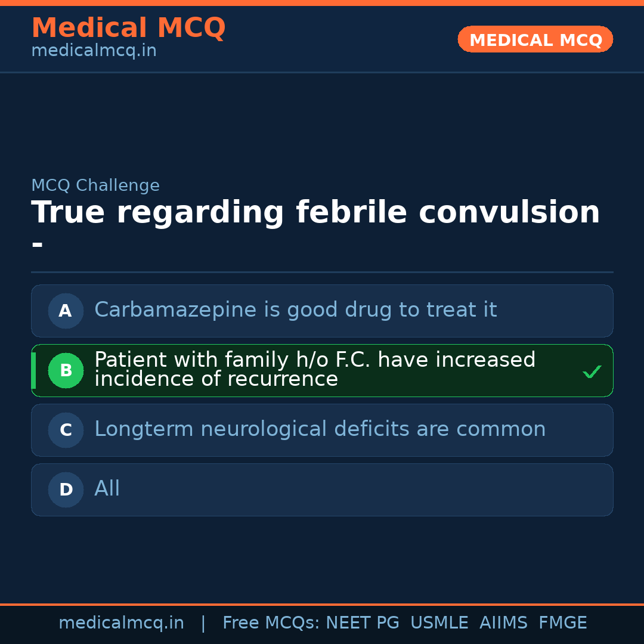
Task: Open the medicalmcq.in link in the header
Action: [94, 51]
